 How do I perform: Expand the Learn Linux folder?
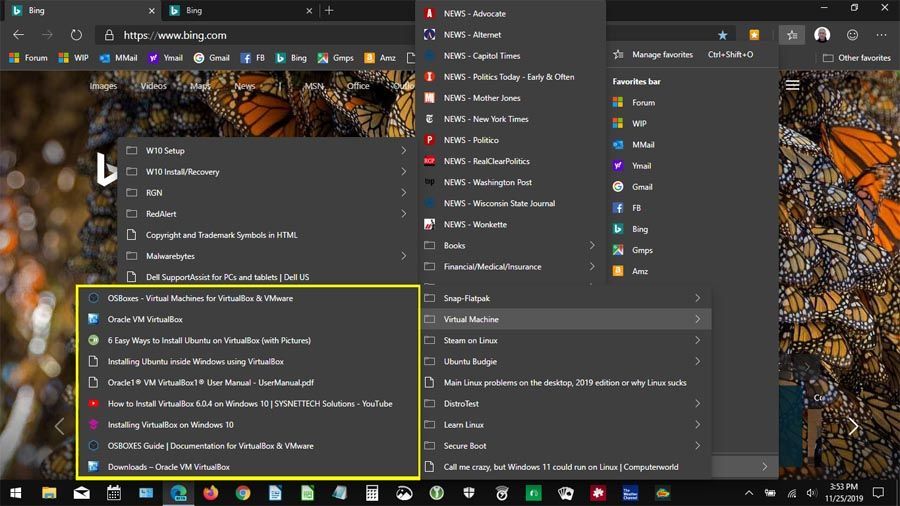click(565, 425)
